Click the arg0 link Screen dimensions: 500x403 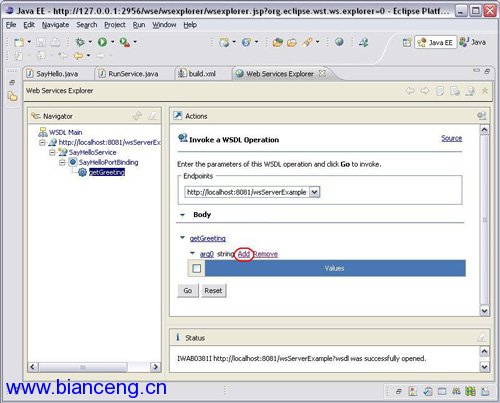coord(207,254)
